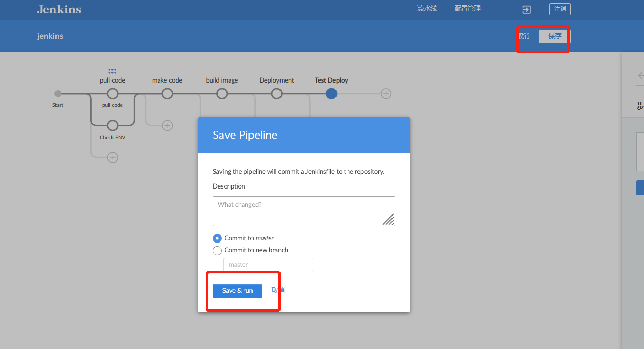
Task: Open the 流水线 navigation tab
Action: click(x=427, y=9)
